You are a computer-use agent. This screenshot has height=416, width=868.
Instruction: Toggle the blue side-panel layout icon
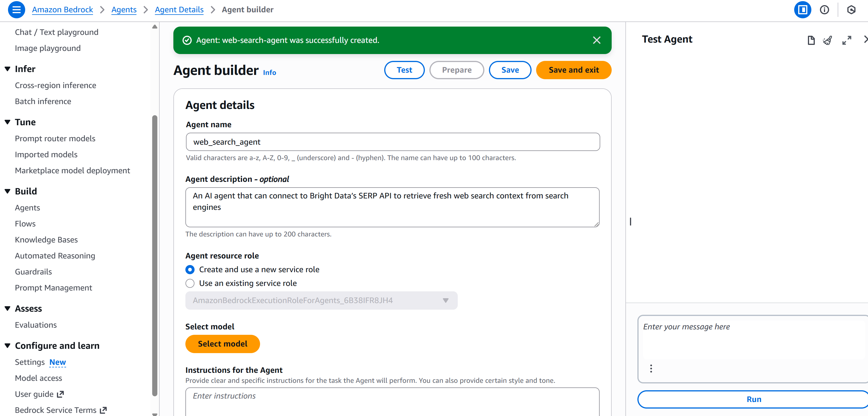pos(803,10)
